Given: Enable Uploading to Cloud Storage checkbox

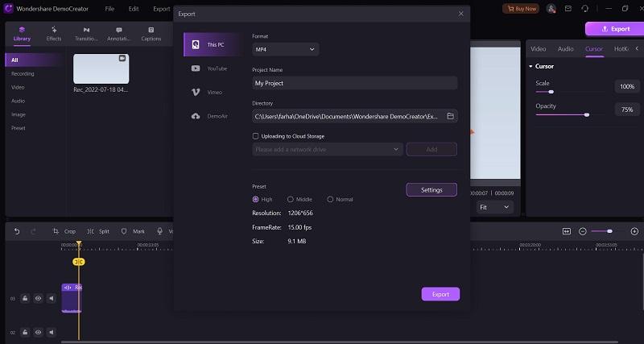Looking at the screenshot, I should [256, 136].
